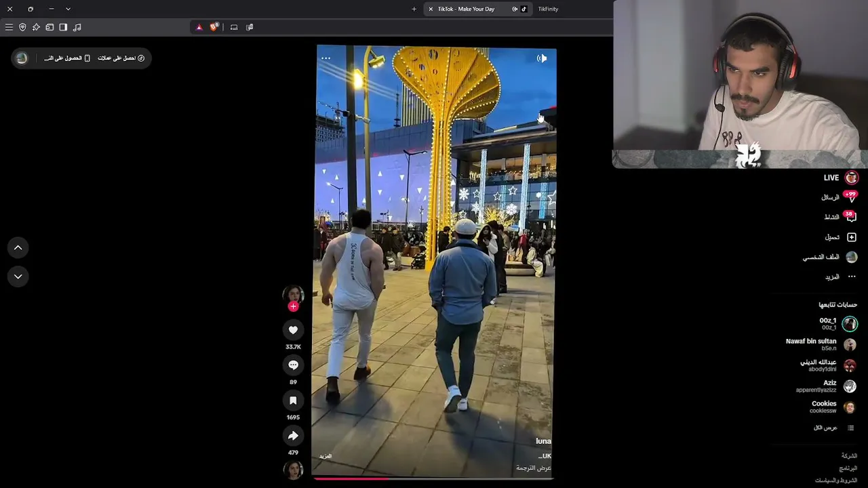Go to next video with down chevron

(18, 277)
